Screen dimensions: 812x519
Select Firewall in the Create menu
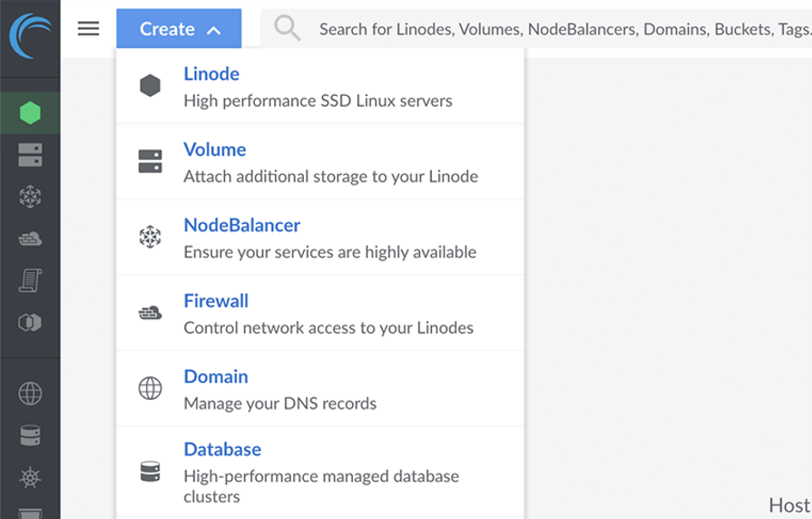click(x=320, y=313)
